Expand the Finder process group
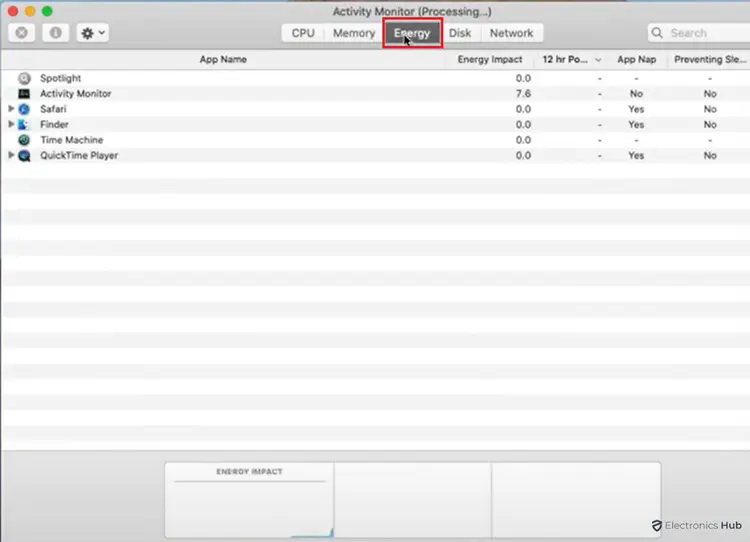Screen dimensions: 750x542 11,124
